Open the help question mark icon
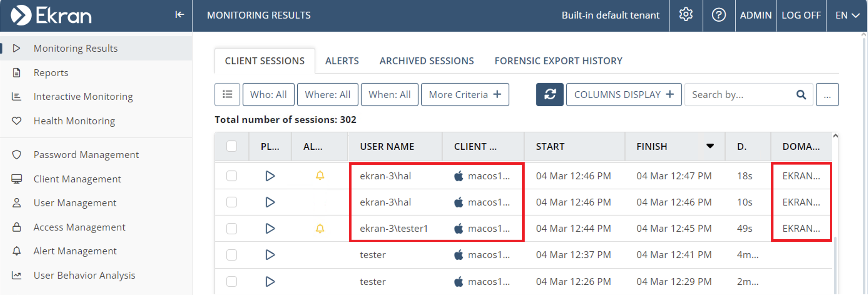868x295 pixels. point(718,15)
